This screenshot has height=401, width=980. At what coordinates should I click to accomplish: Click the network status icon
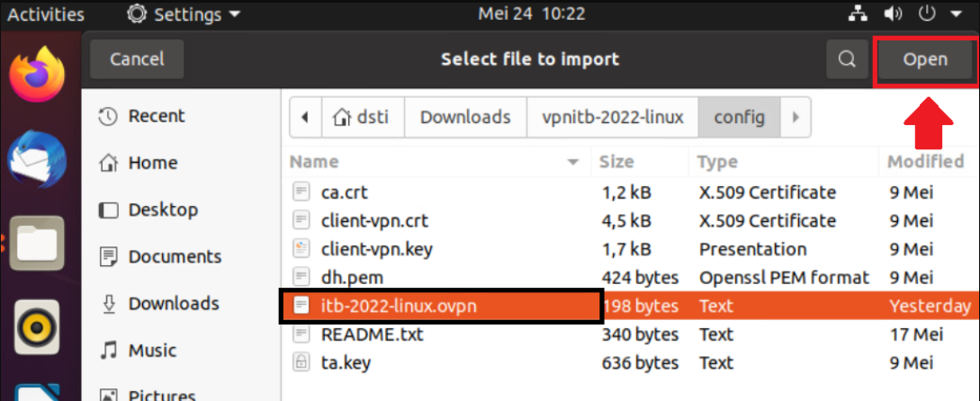(x=857, y=14)
